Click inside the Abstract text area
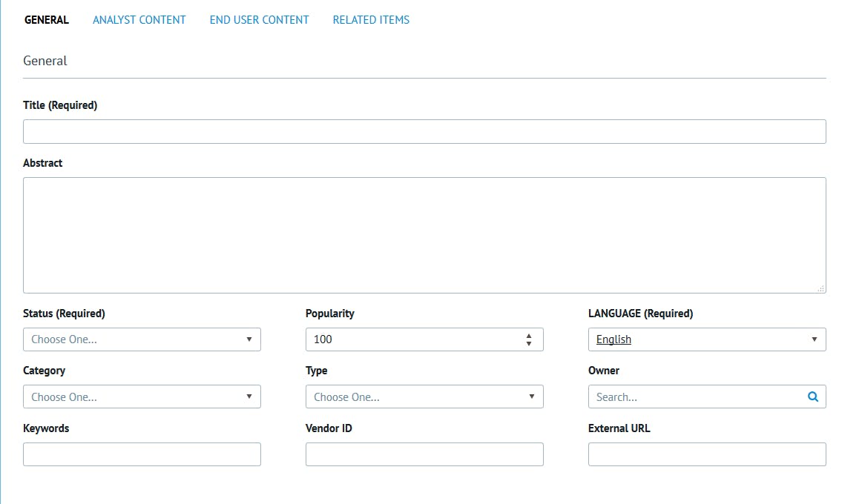This screenshot has width=862, height=504. point(424,235)
